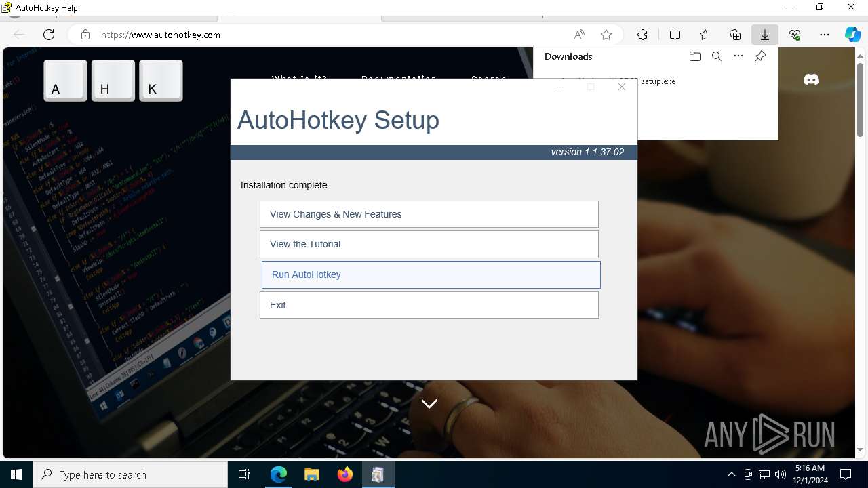Click the H key logo
Screen dimensions: 868x488
pyautogui.click(x=113, y=81)
